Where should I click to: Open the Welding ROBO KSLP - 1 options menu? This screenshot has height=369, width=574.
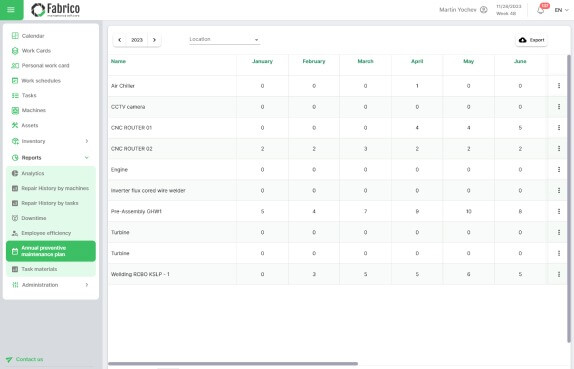click(x=559, y=274)
